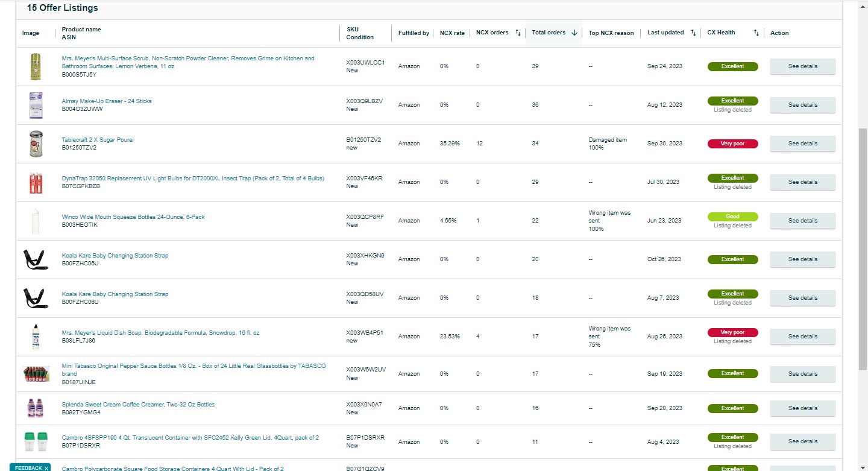The width and height of the screenshot is (868, 471).
Task: See details for Almay Make-Up Eraser
Action: (x=803, y=105)
